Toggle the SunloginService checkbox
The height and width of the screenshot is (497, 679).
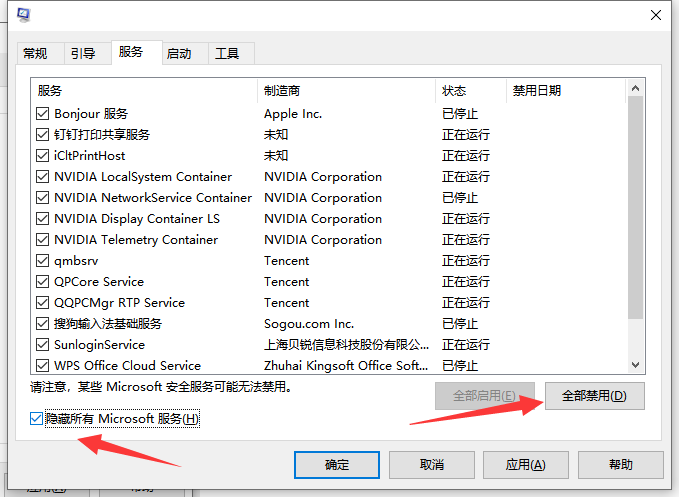[x=42, y=345]
